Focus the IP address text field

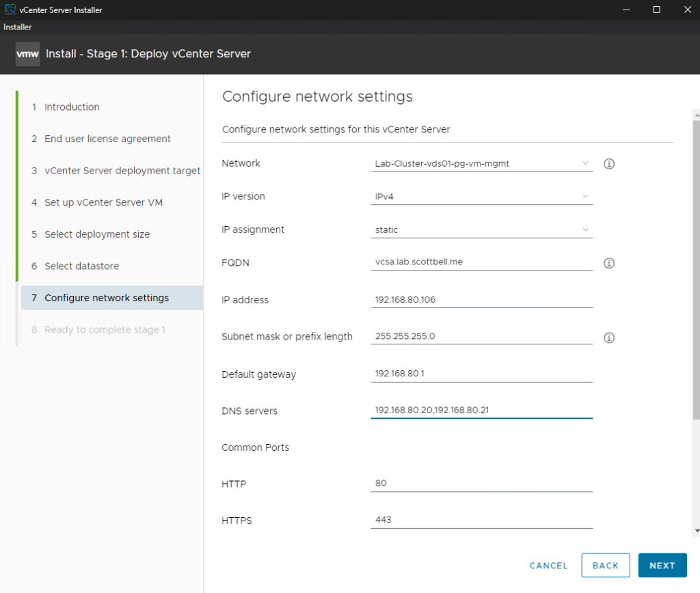click(x=481, y=300)
